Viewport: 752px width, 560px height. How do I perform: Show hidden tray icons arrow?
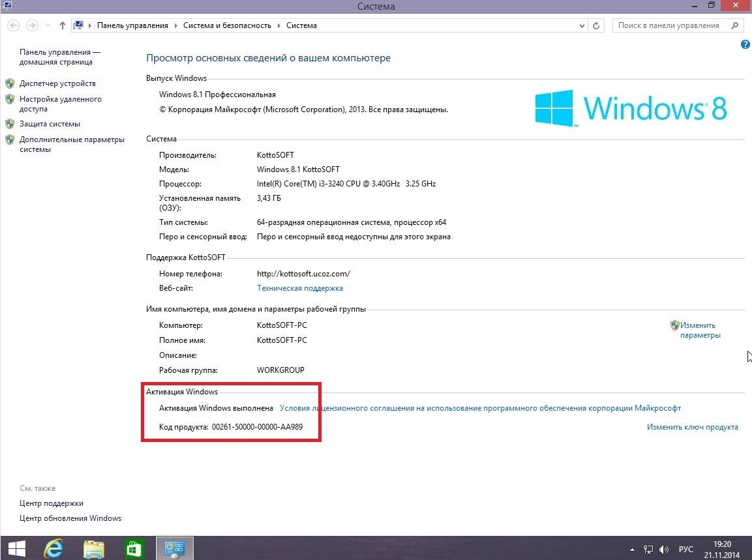[632, 550]
